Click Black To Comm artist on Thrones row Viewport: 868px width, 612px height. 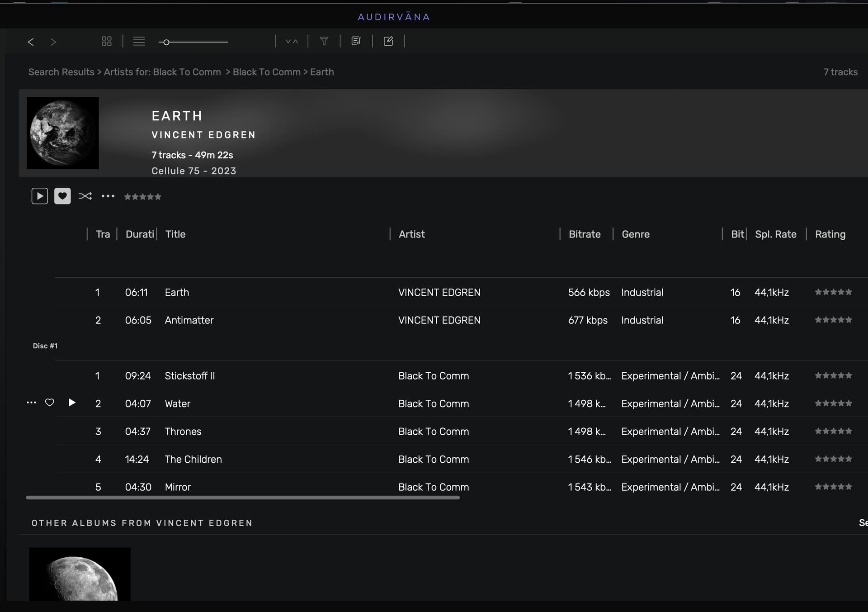(x=434, y=432)
